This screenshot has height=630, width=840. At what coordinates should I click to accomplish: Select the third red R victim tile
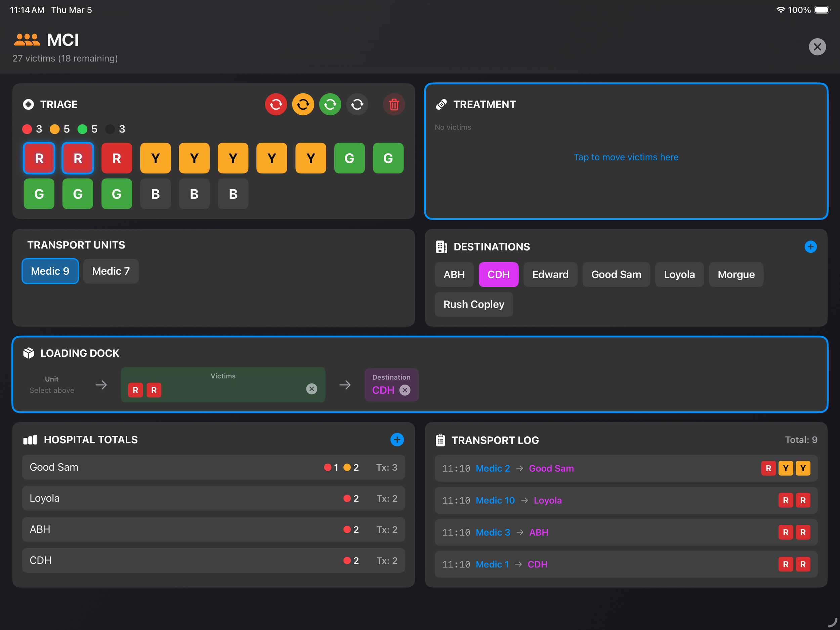click(117, 158)
